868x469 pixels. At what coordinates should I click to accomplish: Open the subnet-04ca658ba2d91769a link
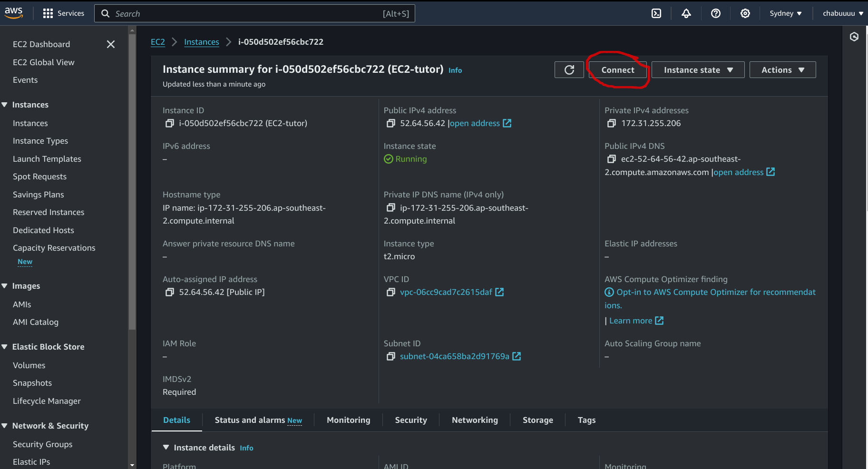coord(454,357)
